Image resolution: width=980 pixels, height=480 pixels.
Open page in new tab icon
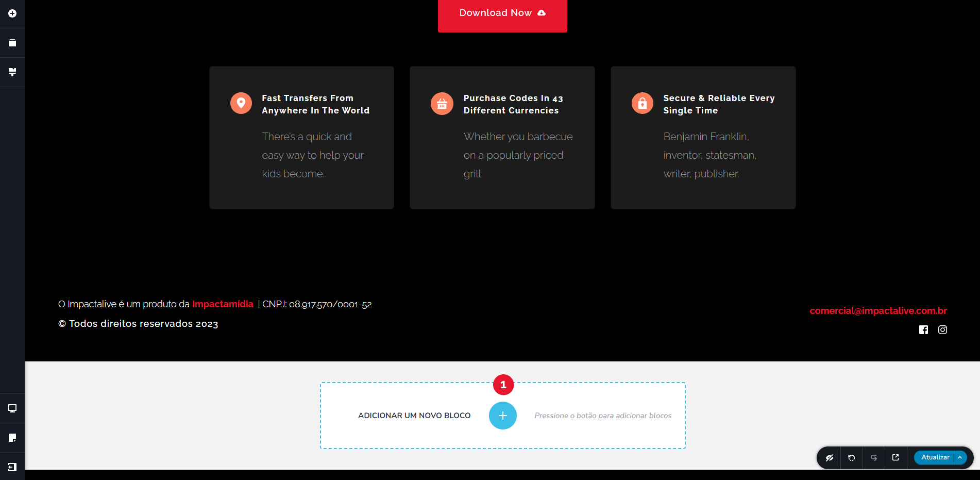click(x=895, y=457)
